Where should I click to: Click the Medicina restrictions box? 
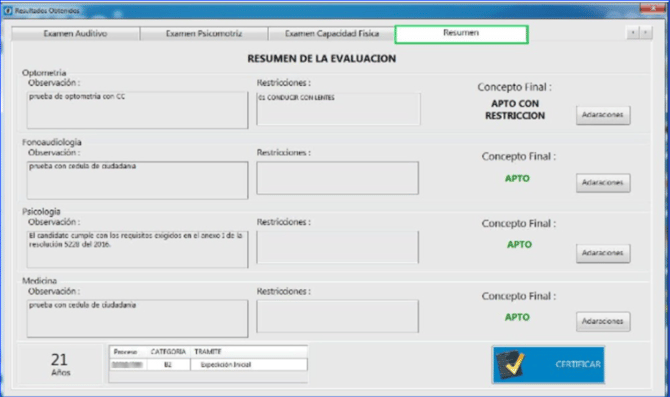338,316
